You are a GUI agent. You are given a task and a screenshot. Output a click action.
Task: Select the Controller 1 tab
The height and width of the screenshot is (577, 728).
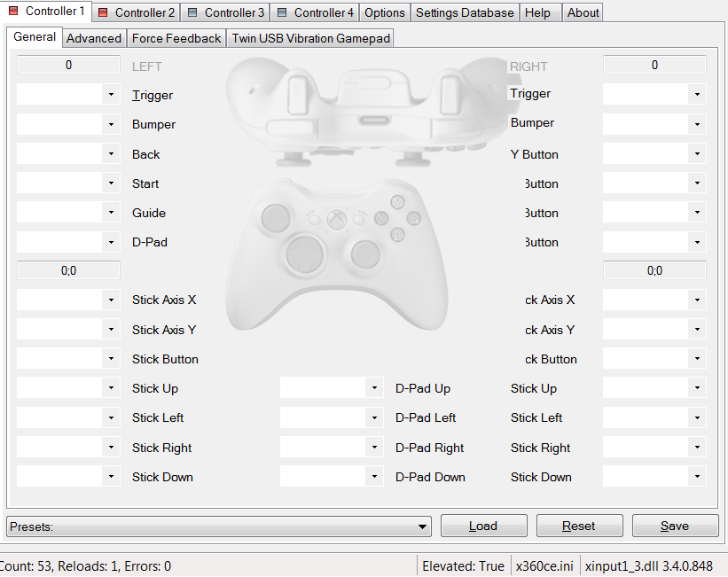pyautogui.click(x=46, y=11)
